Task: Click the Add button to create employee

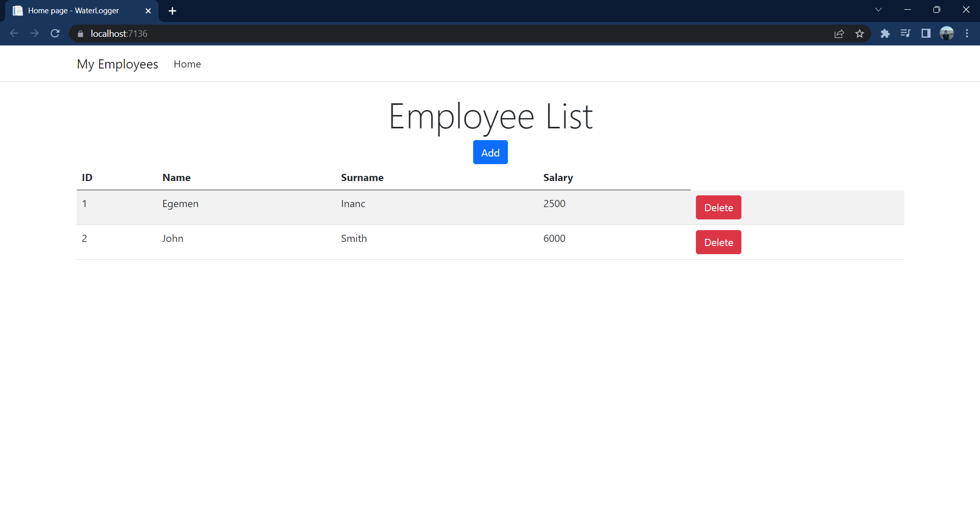Action: pyautogui.click(x=489, y=152)
